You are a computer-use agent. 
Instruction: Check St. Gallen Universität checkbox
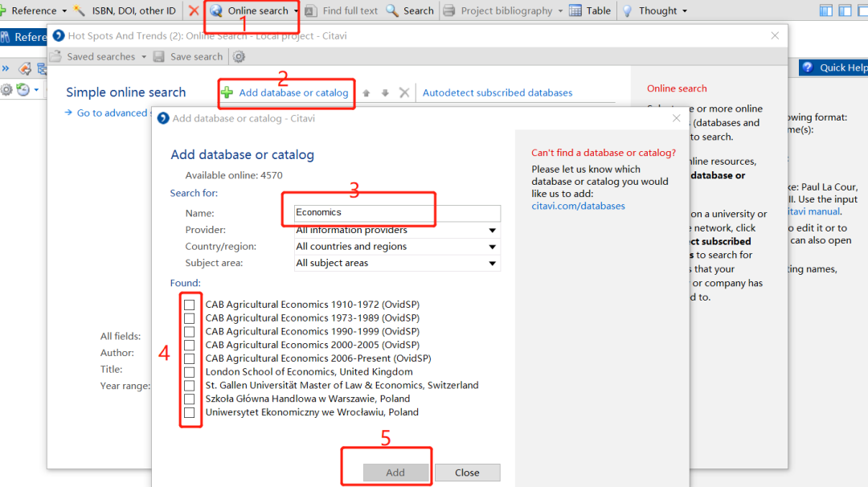190,386
